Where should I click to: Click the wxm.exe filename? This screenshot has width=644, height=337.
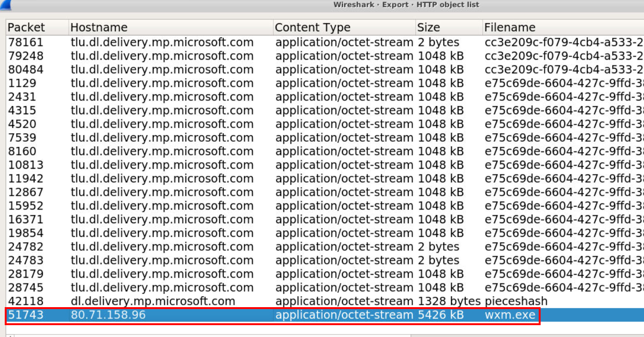click(x=510, y=315)
